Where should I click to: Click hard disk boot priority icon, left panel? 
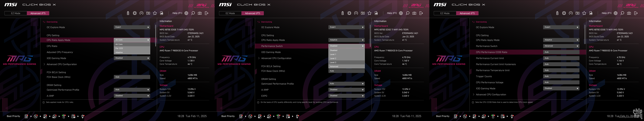coord(26,116)
